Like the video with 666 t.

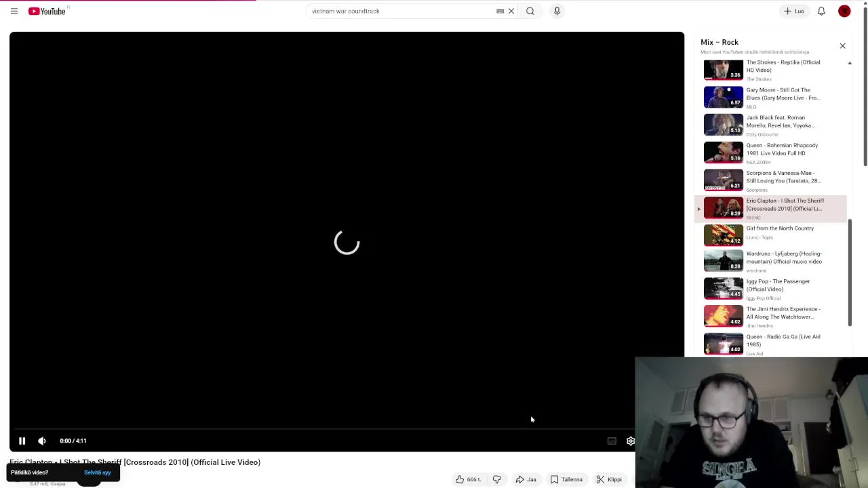[468, 479]
